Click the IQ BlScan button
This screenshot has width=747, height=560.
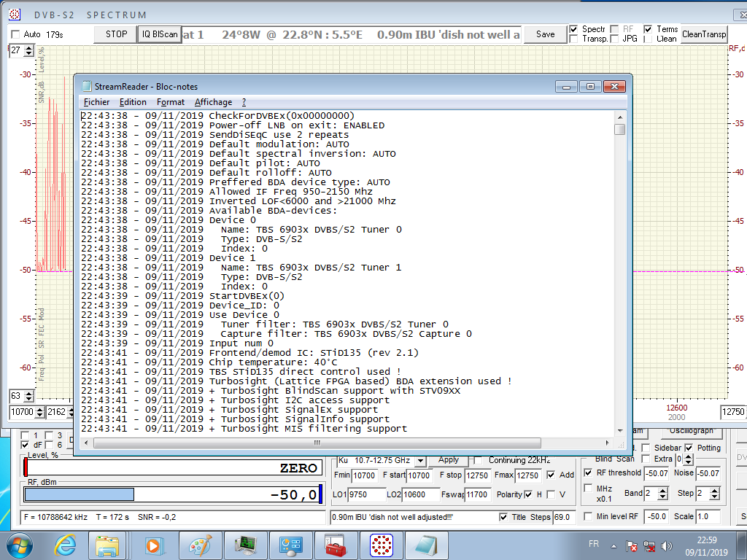point(160,34)
